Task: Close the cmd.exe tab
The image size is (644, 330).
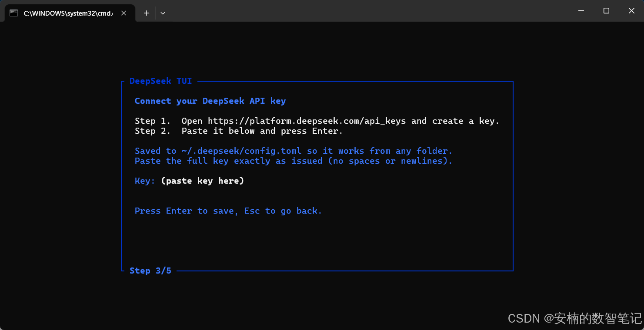Action: [123, 13]
